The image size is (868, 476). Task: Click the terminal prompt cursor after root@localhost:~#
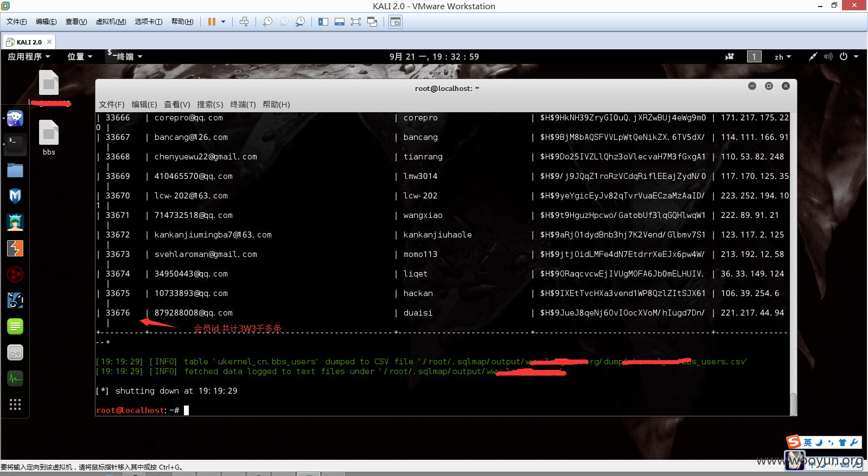(x=186, y=410)
